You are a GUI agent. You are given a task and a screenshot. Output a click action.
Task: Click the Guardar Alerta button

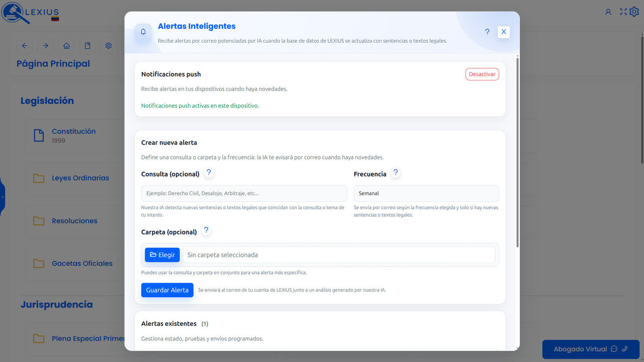tap(167, 290)
